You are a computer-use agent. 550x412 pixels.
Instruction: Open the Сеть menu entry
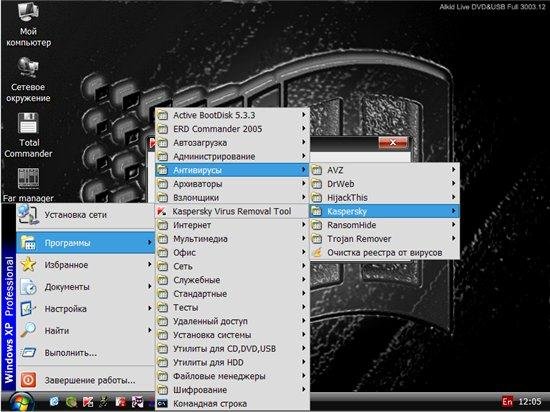tap(232, 266)
